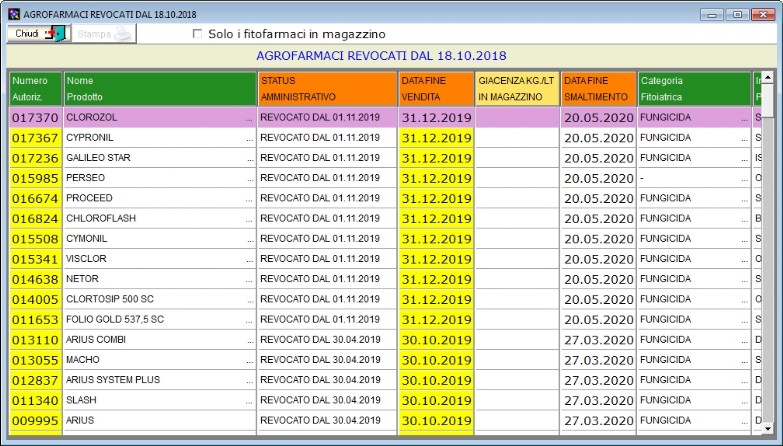Select authorization number 013055

(x=35, y=360)
